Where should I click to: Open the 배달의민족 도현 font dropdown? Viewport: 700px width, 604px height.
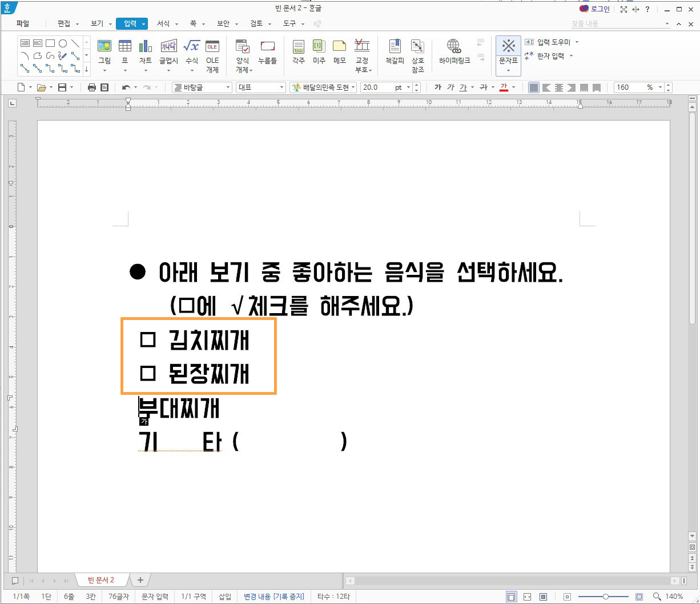(x=324, y=87)
